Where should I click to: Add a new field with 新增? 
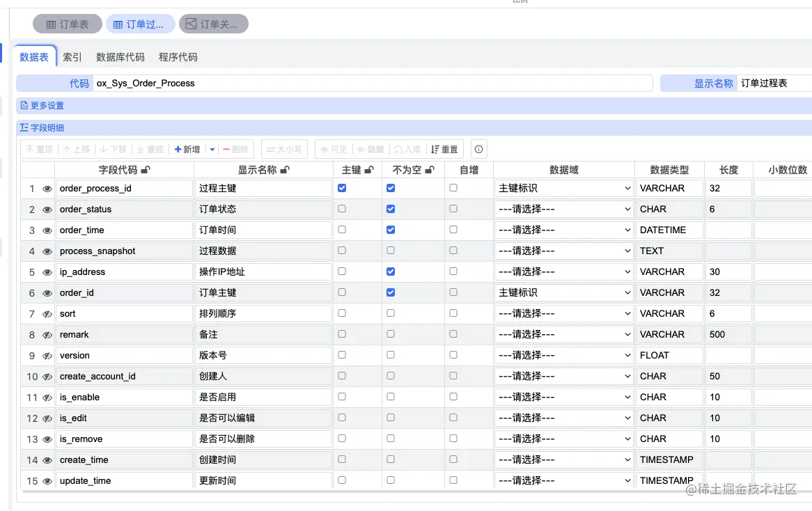pos(187,149)
